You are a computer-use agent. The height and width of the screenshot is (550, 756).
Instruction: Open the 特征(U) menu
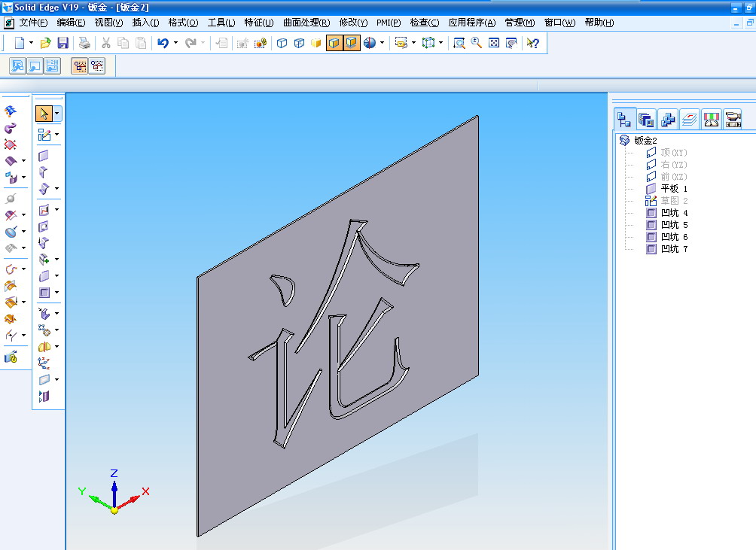click(x=259, y=23)
